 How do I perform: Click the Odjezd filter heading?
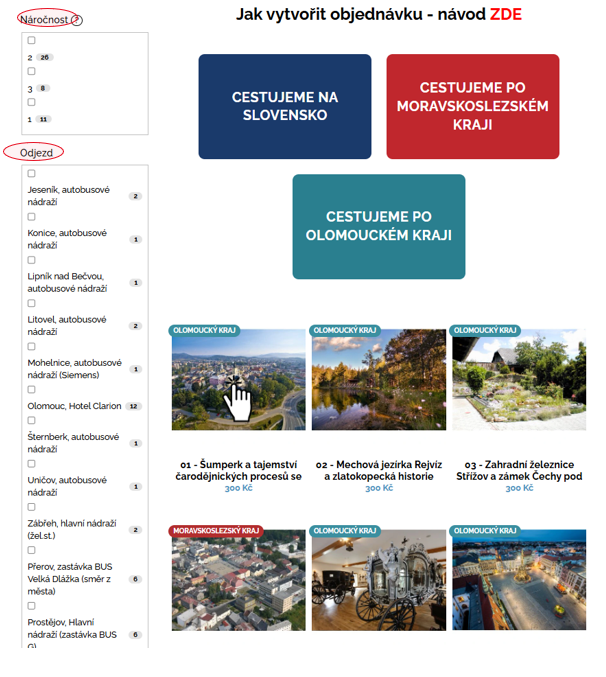[35, 152]
